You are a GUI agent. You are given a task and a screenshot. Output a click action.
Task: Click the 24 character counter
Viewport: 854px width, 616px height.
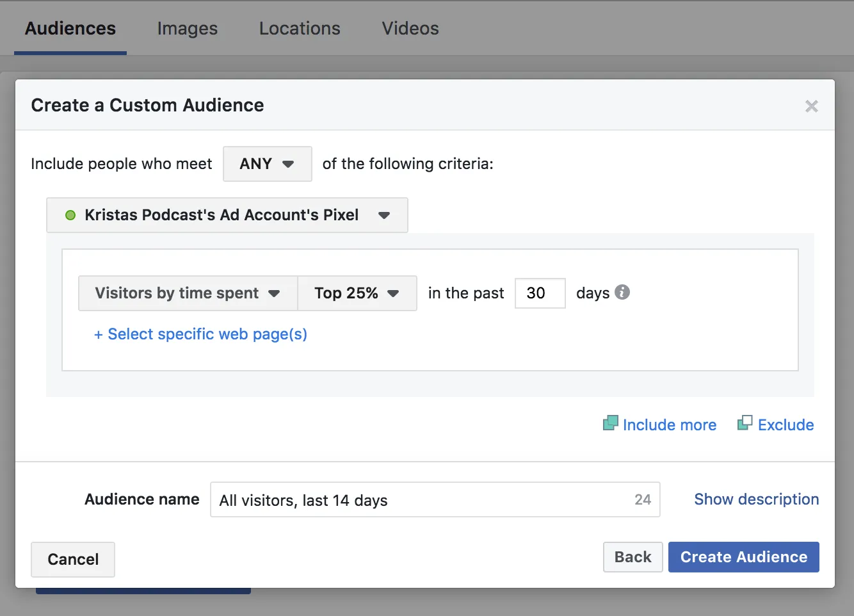(x=643, y=499)
